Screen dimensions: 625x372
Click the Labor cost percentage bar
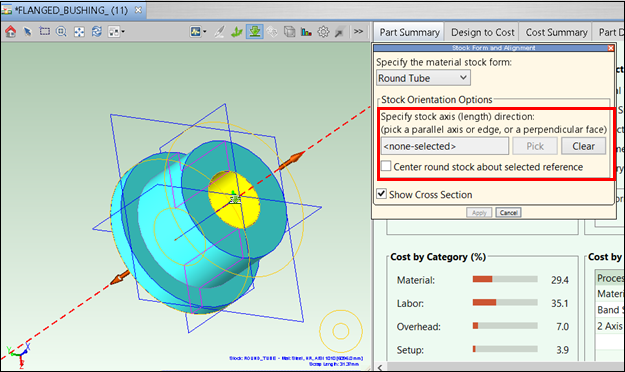point(505,303)
